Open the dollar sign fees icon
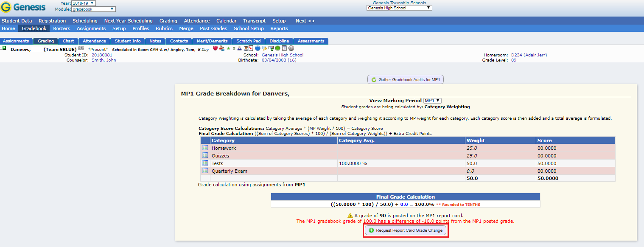This screenshot has width=644, height=247. coord(233,48)
